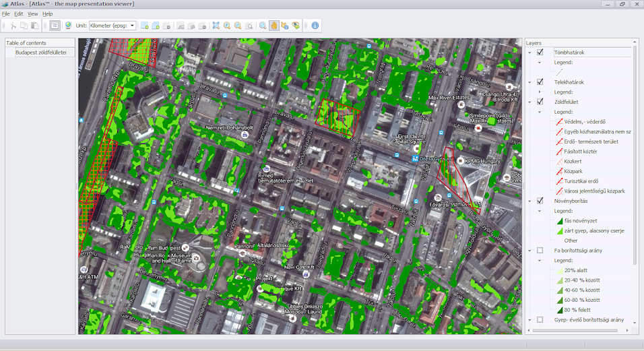Viewport: 644px width, 351px height.
Task: Open the File menu
Action: (x=6, y=13)
